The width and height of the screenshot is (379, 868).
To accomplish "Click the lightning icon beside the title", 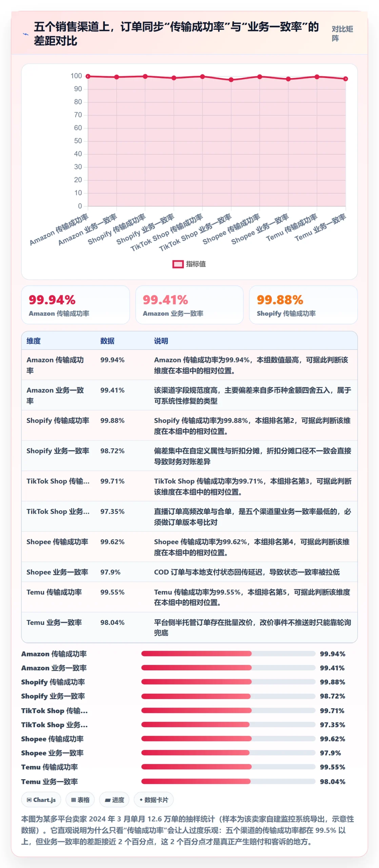I will click(x=25, y=34).
